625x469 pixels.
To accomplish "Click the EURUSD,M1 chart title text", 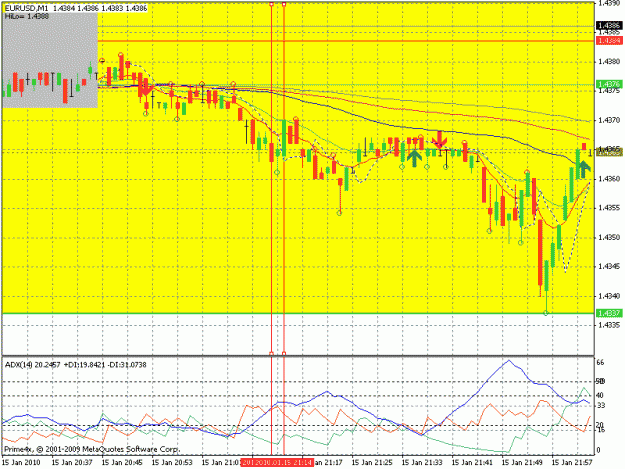I will point(26,8).
